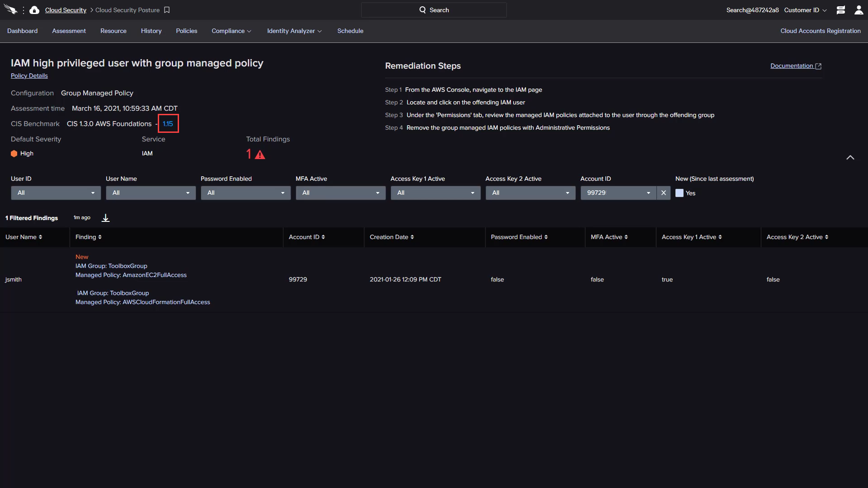Sort by MFA Active column arrows
868x488 pixels.
pos(626,237)
